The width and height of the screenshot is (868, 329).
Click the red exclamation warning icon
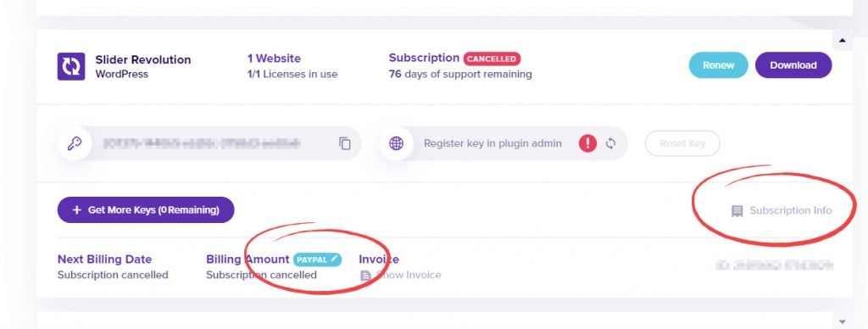coord(588,143)
